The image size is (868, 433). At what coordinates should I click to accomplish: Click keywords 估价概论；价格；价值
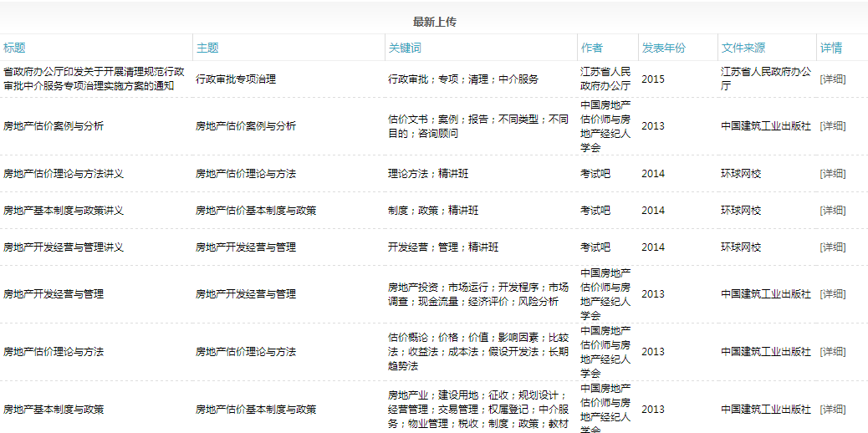coord(478,352)
